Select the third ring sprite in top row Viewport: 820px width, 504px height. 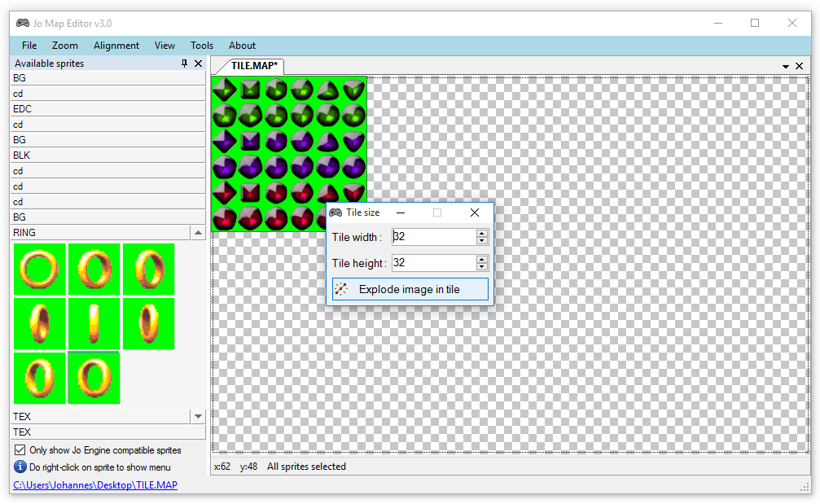pos(148,269)
